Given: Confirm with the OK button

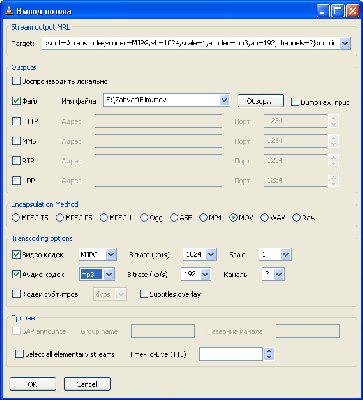Looking at the screenshot, I should [x=33, y=384].
